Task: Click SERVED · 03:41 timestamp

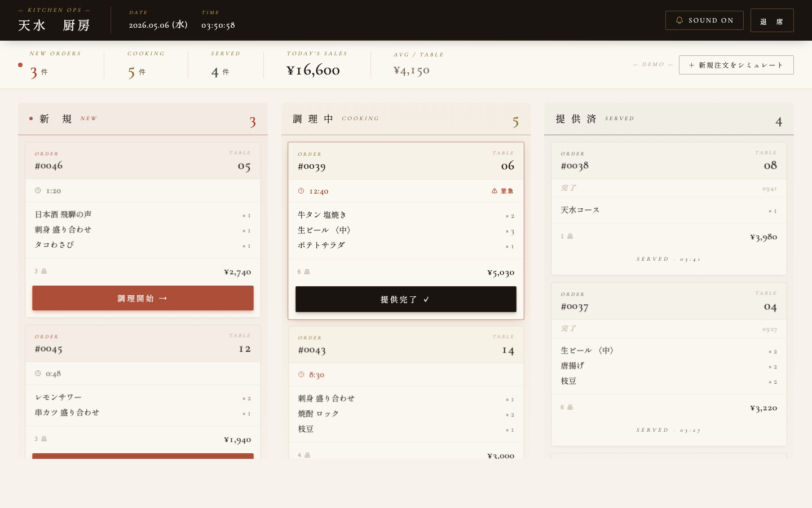Action: pos(669,259)
